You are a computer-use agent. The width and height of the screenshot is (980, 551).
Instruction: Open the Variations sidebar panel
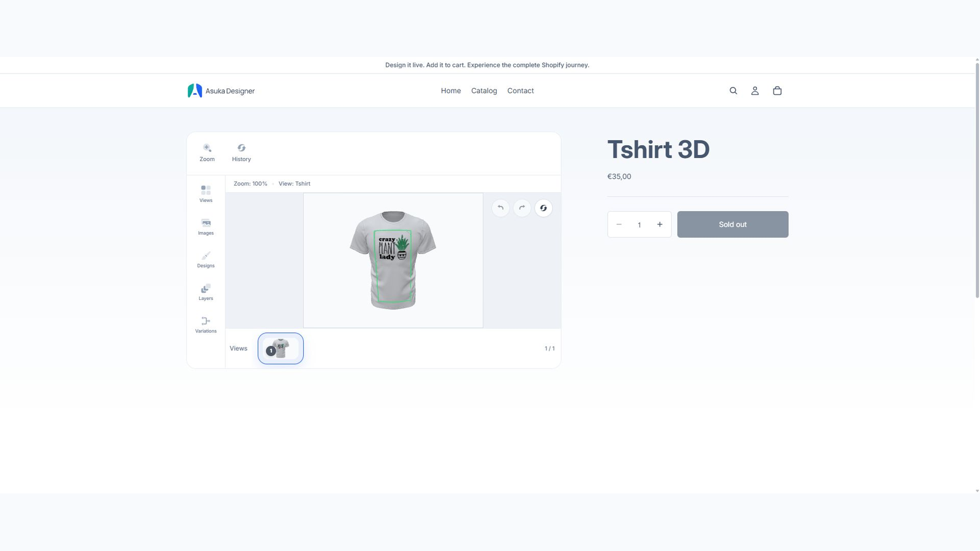click(206, 324)
